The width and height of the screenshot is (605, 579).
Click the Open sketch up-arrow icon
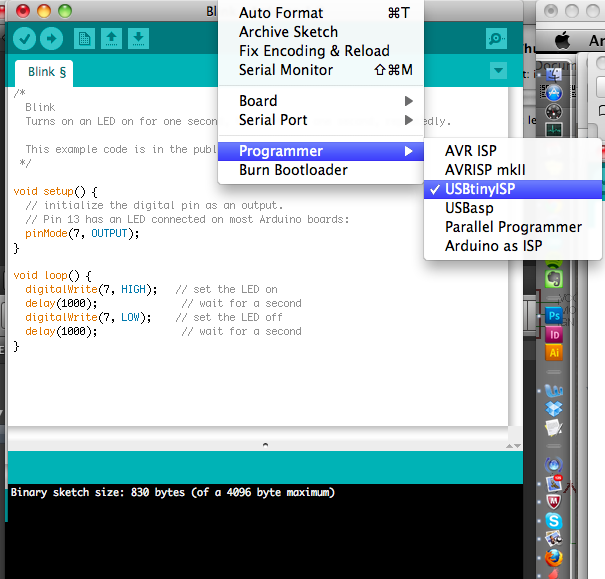[x=112, y=38]
